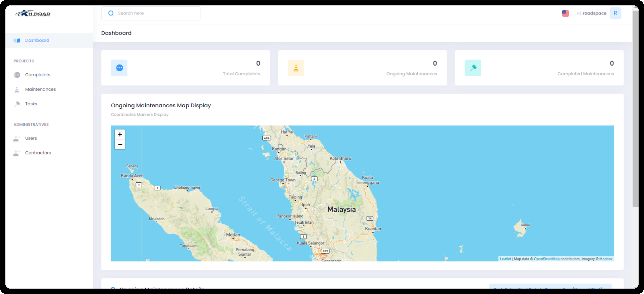Screen dimensions: 644x294
Task: Navigate to Contractors
Action: click(x=38, y=153)
